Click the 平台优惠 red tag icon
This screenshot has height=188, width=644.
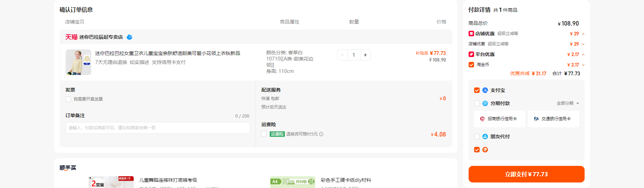[x=471, y=54]
